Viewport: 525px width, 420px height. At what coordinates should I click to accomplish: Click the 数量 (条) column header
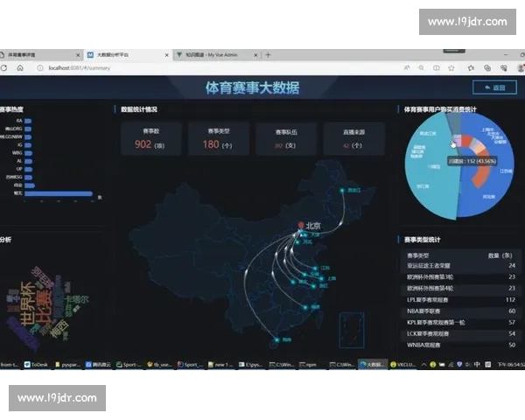tap(500, 255)
